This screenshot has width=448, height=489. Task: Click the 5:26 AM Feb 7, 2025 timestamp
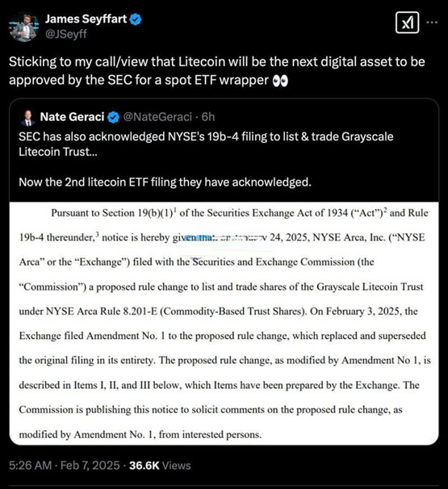(x=65, y=466)
